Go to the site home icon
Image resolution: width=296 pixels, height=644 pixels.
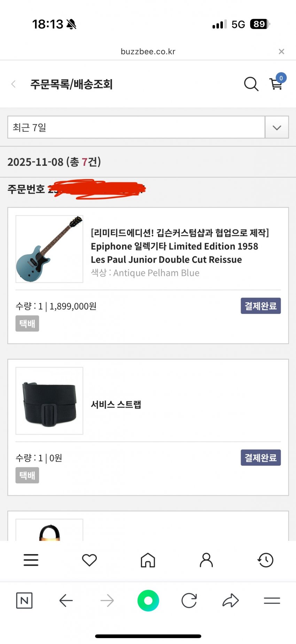pos(148,560)
